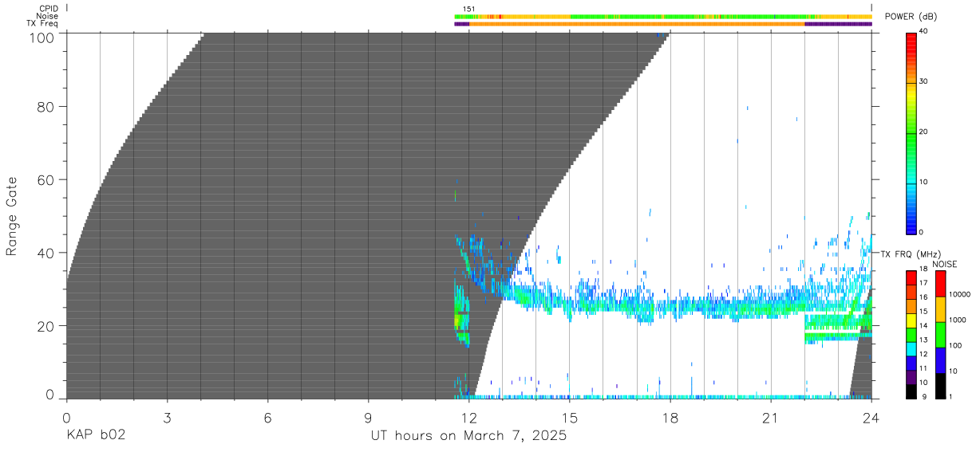Click the 40 label on POWER color bar
The width and height of the screenshot is (980, 452).
point(925,32)
